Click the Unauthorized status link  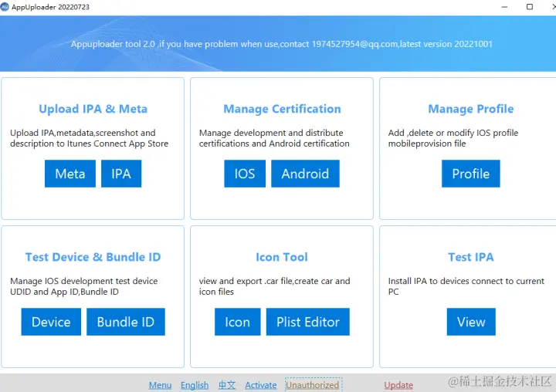point(313,385)
